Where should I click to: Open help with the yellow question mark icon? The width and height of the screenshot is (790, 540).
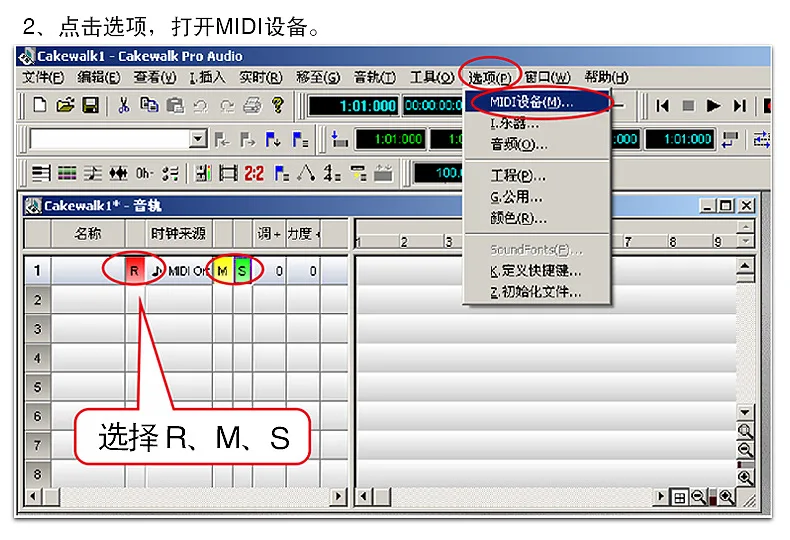point(277,105)
